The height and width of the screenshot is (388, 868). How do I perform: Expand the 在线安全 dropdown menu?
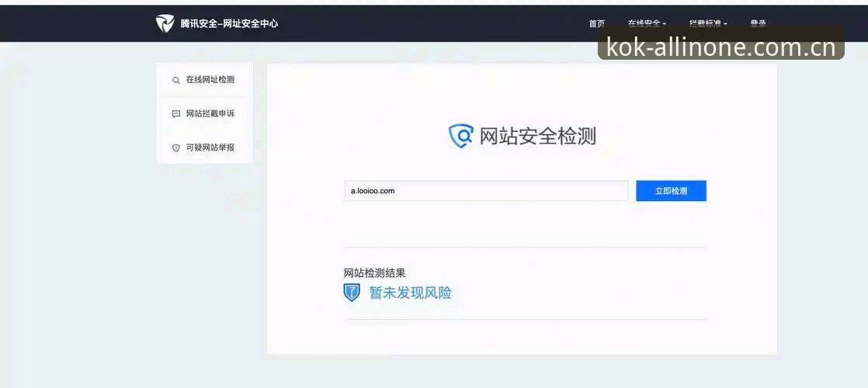[x=648, y=24]
